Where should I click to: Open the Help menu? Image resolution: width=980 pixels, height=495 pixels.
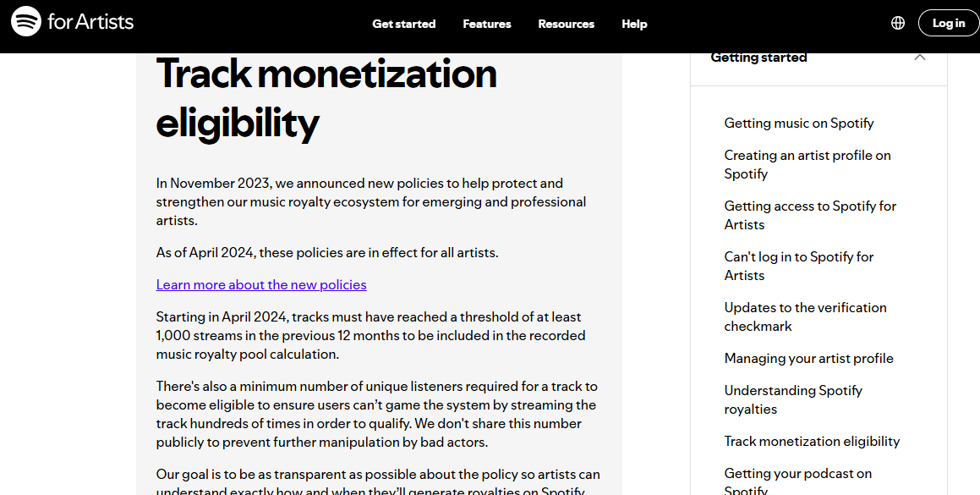point(634,24)
